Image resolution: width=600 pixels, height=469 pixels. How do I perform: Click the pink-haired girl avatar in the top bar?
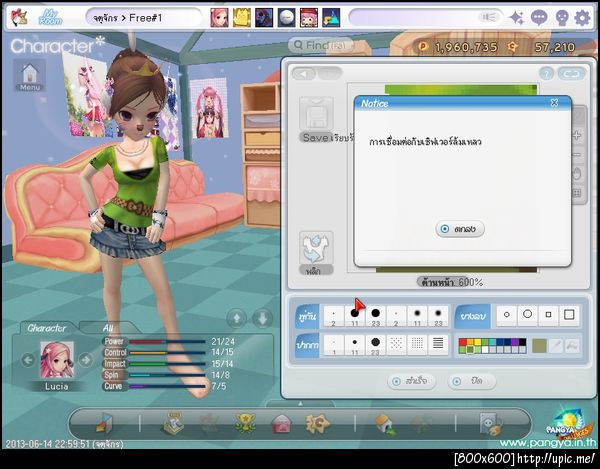click(219, 18)
